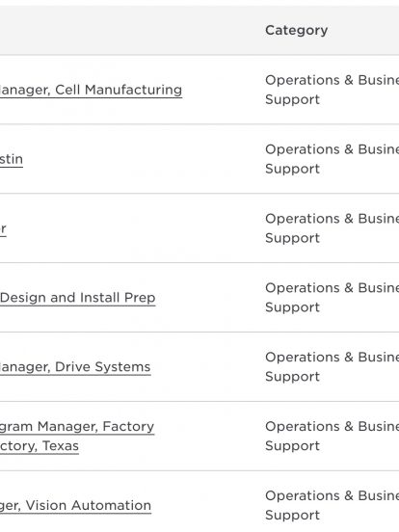This screenshot has width=399, height=532.
Task: Select the category text in the Drive Systems row
Action: coord(332,367)
